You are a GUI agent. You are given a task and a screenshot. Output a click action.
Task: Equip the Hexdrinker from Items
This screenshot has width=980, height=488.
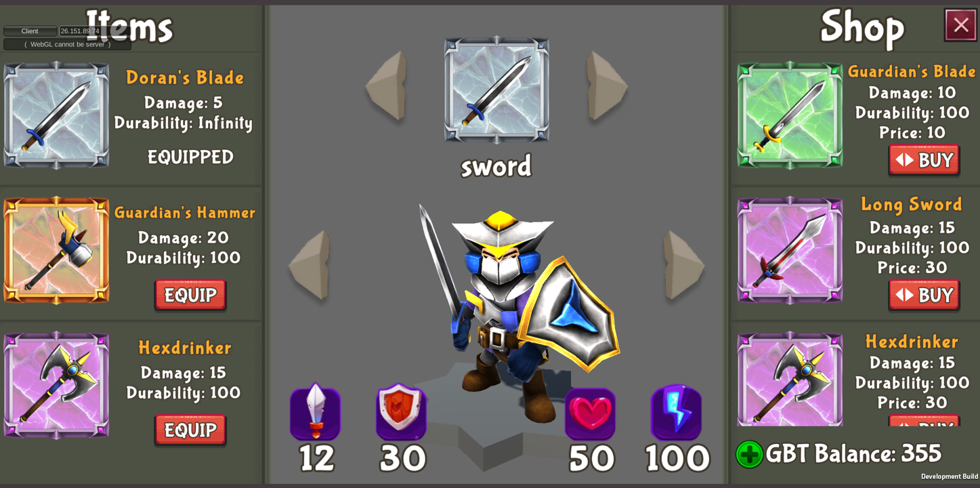pyautogui.click(x=190, y=430)
